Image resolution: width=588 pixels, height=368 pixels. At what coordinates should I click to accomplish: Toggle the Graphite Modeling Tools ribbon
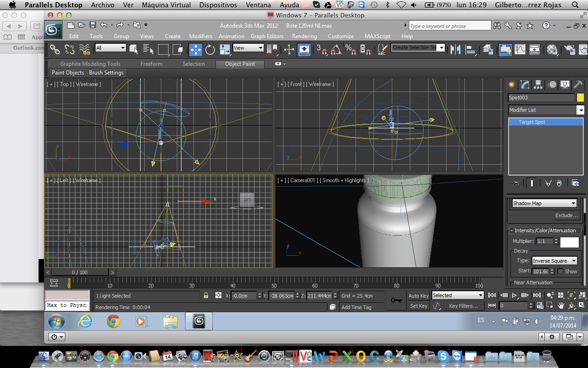point(505,49)
